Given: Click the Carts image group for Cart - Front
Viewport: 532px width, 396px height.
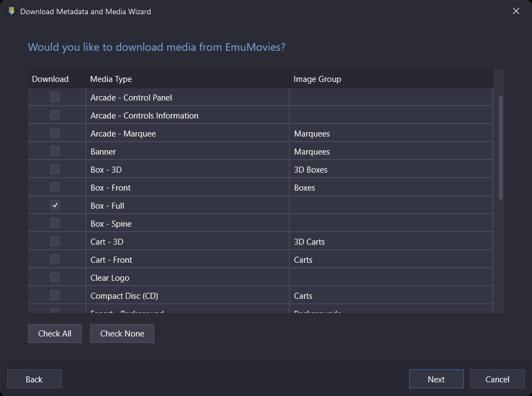Looking at the screenshot, I should (x=391, y=259).
